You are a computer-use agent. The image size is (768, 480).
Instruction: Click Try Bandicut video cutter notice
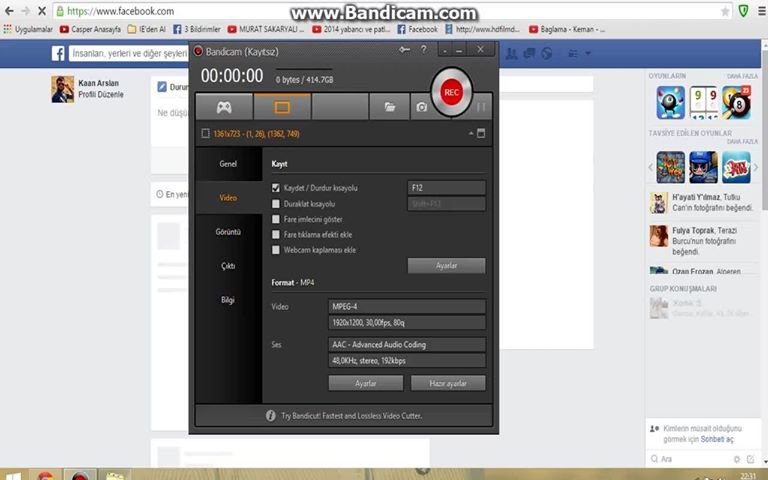coord(351,415)
